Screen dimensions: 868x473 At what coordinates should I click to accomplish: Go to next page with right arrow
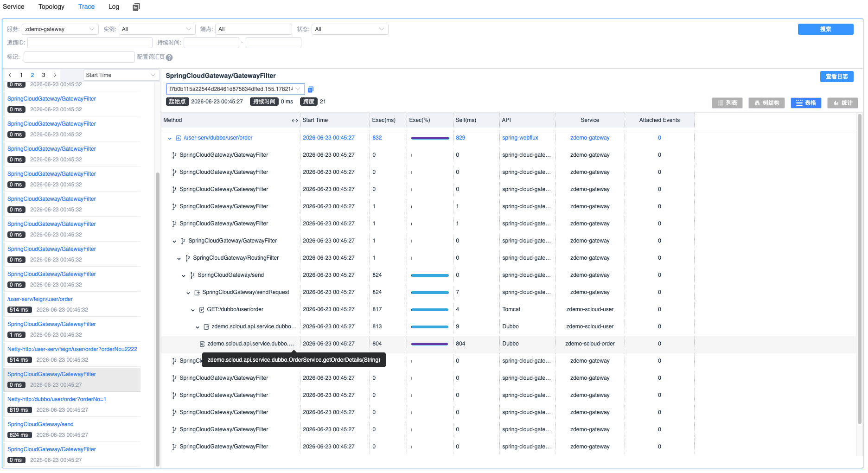pyautogui.click(x=55, y=75)
